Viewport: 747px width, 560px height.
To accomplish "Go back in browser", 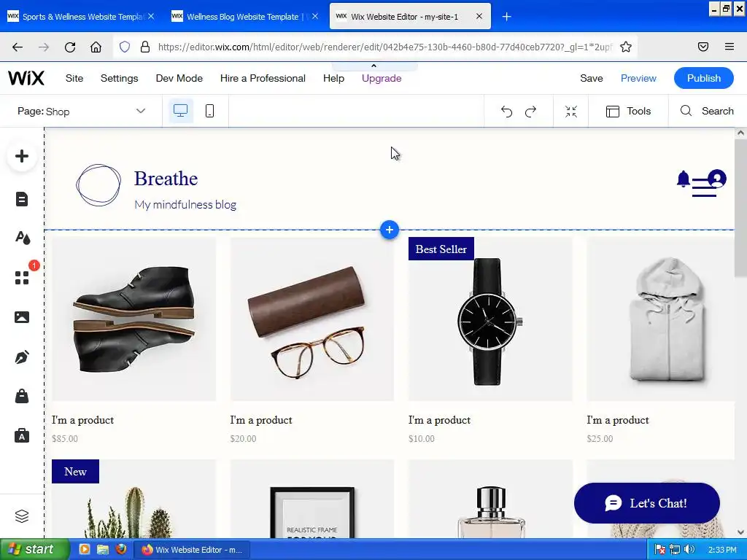I will [18, 47].
